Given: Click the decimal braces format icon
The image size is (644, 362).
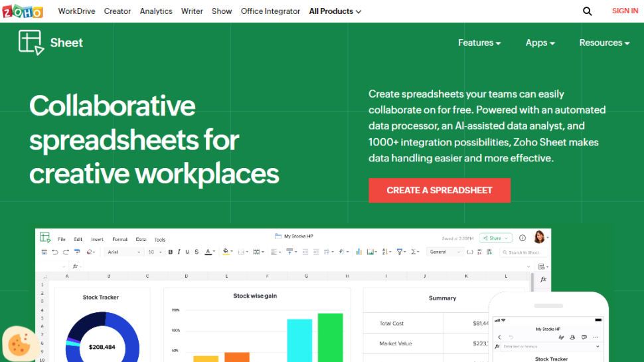Looking at the screenshot, I should point(470,252).
